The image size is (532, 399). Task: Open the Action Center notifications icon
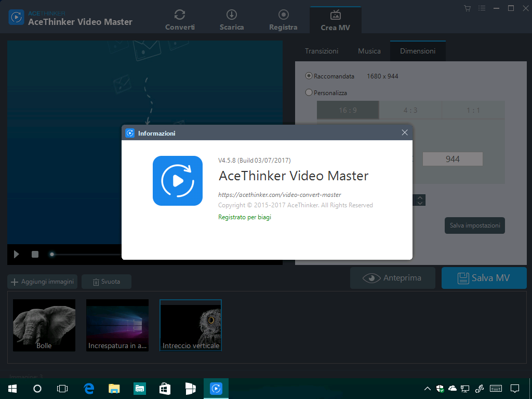click(515, 389)
